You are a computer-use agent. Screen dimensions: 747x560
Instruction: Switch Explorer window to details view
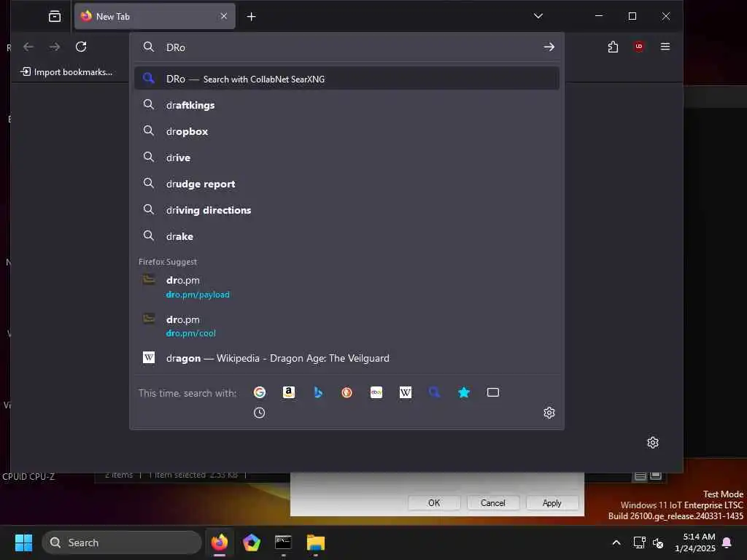(640, 475)
